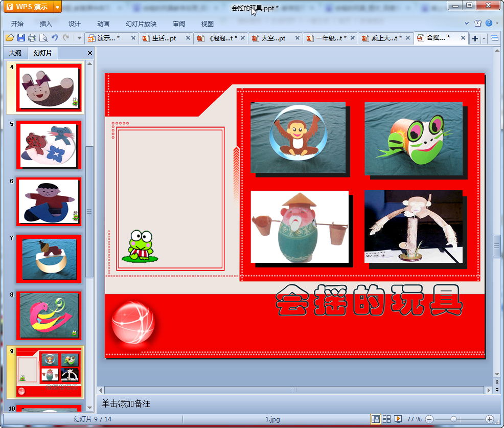Click the window arrangement icon beside the tabs

tap(495, 38)
